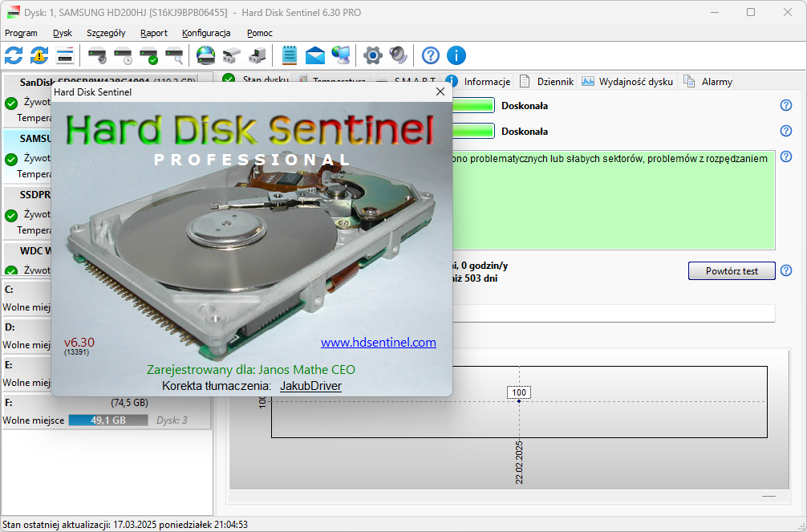Switch to the Stan dysku tab
The width and height of the screenshot is (807, 532).
(x=256, y=79)
